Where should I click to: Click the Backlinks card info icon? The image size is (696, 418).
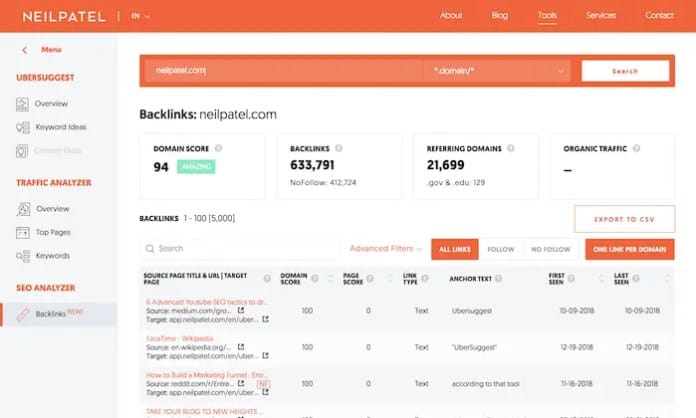(x=339, y=148)
